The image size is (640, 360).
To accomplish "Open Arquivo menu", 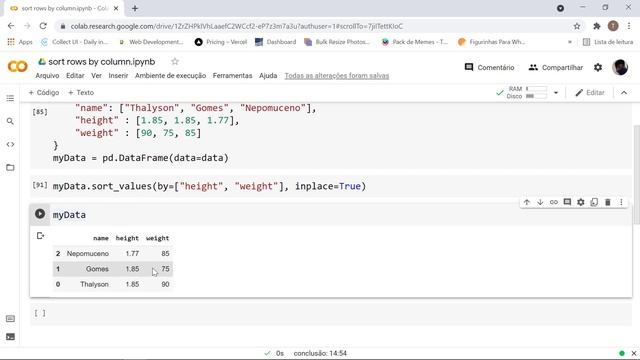I will (47, 76).
